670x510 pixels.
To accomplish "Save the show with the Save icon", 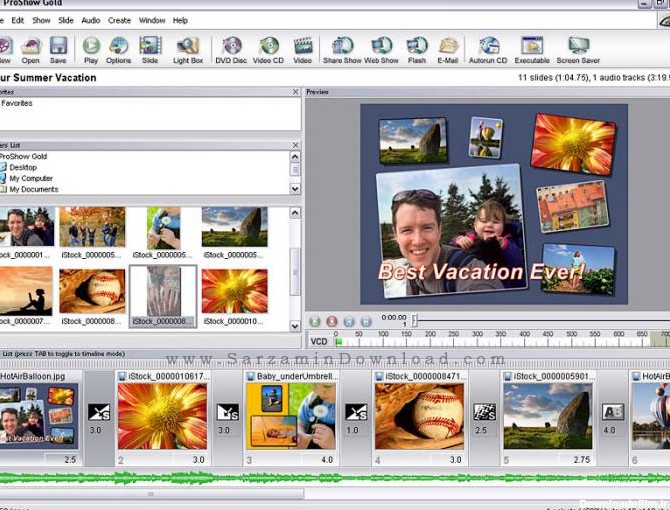I will pos(58,50).
